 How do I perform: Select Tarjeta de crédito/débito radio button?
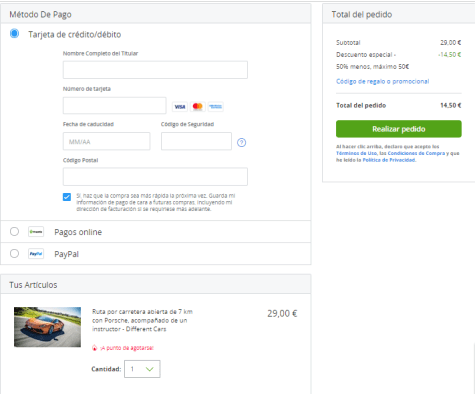14,33
